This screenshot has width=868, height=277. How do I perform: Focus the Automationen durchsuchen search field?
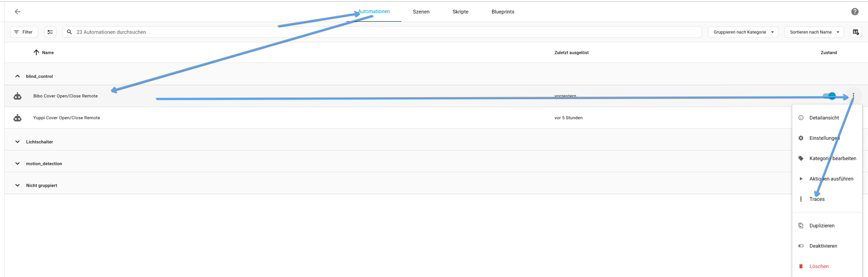tap(380, 32)
